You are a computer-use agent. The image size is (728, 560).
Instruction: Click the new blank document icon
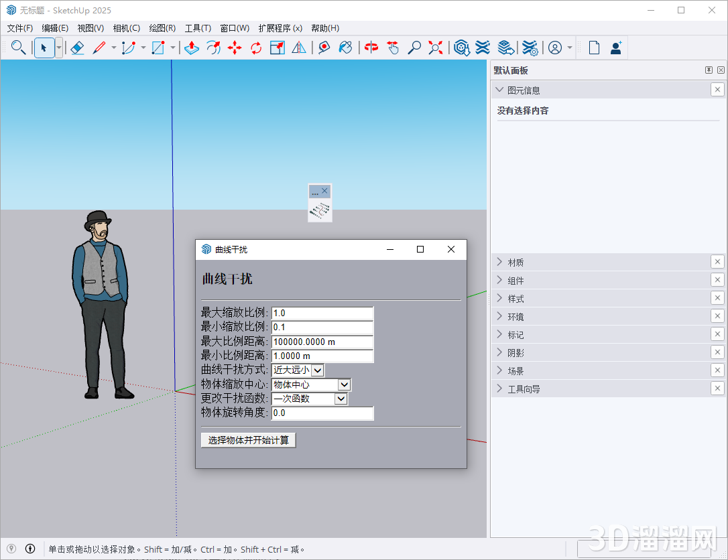coord(594,48)
